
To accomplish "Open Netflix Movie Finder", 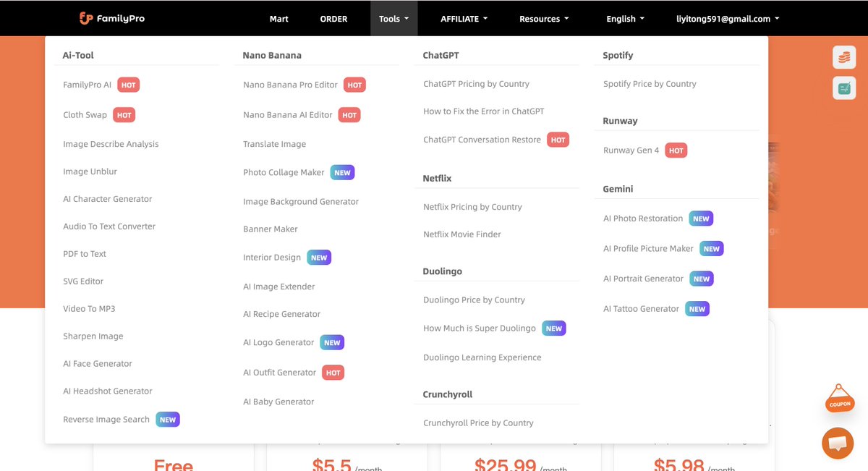I will point(462,234).
